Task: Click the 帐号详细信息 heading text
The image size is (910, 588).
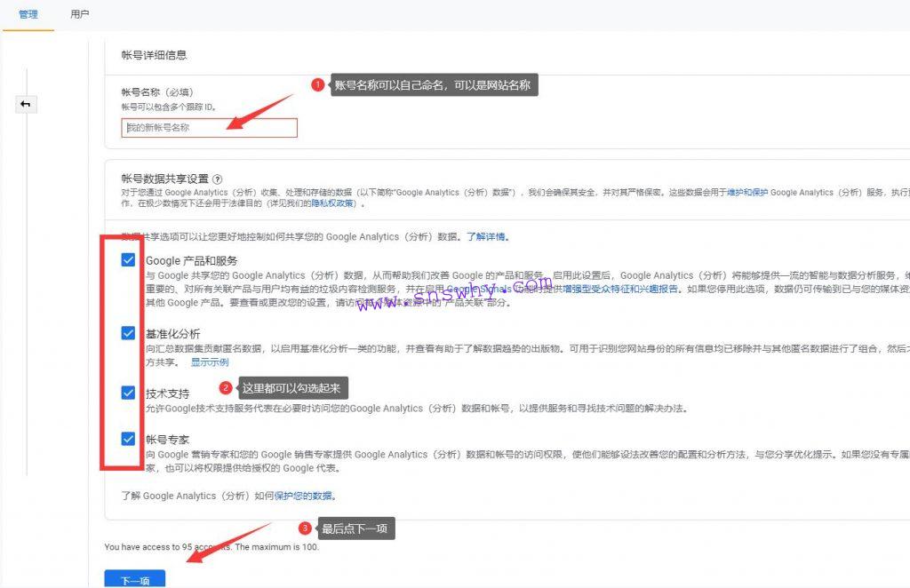Action: [154, 55]
